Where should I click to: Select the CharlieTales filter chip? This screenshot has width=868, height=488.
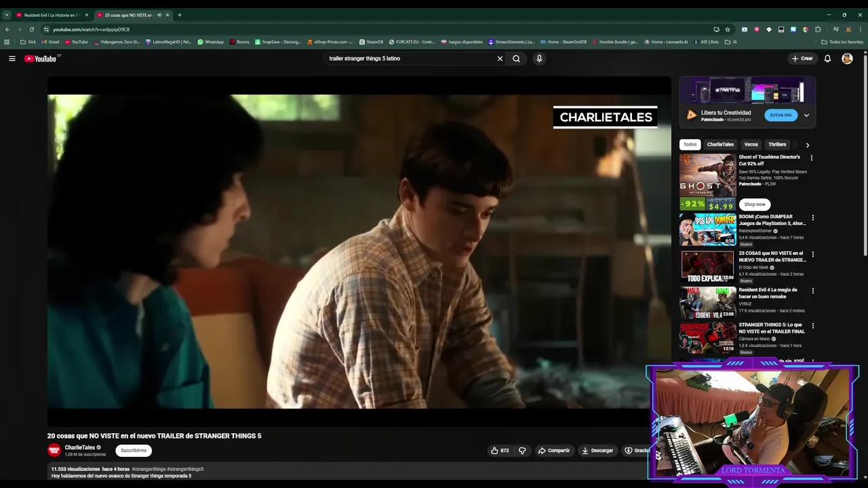(720, 144)
